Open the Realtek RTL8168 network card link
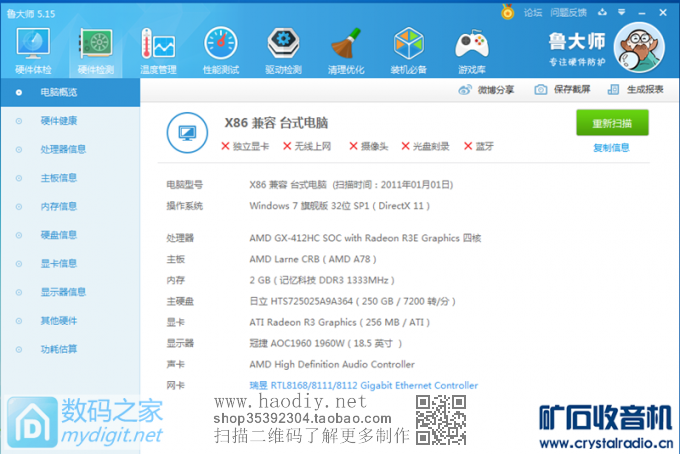 tap(363, 385)
